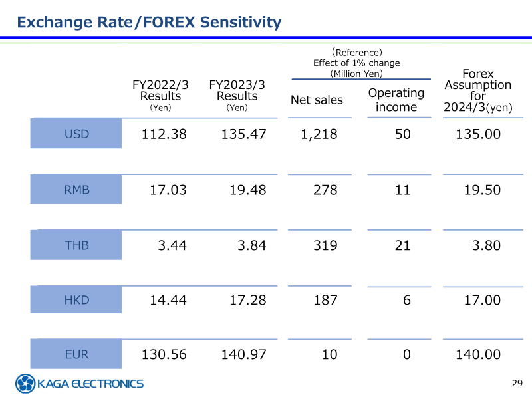This screenshot has width=532, height=399.
Task: Click the Kaga Electronics logo icon
Action: (25, 383)
